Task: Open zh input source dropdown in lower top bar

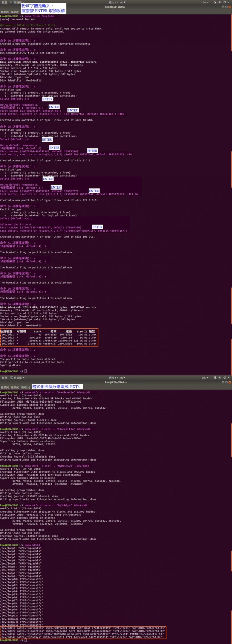Action: click(205, 377)
